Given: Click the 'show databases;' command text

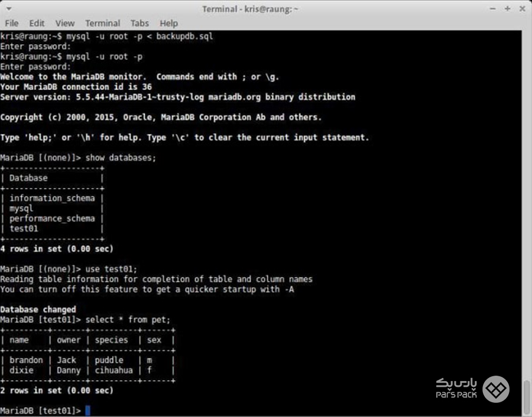Looking at the screenshot, I should [x=121, y=158].
